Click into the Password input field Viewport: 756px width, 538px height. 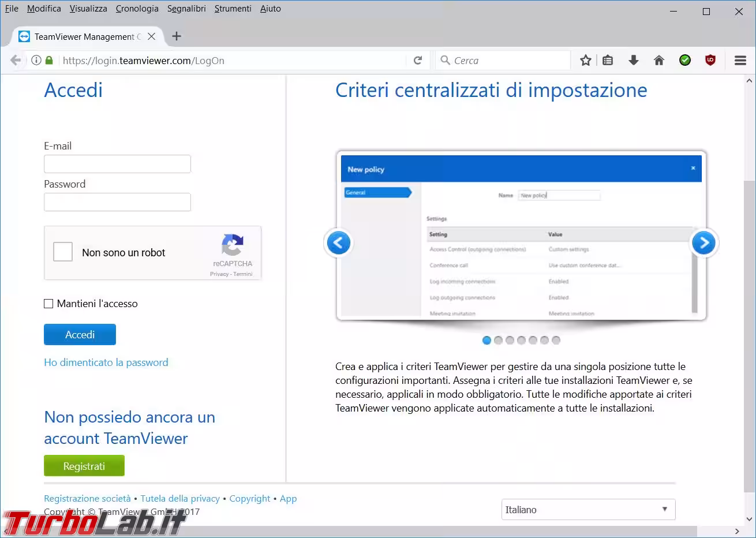point(117,202)
